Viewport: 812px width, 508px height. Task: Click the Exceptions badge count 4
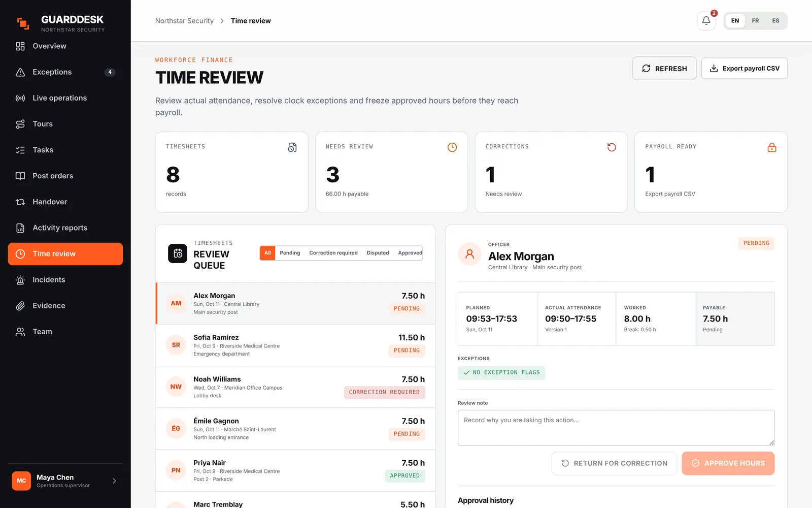click(110, 72)
